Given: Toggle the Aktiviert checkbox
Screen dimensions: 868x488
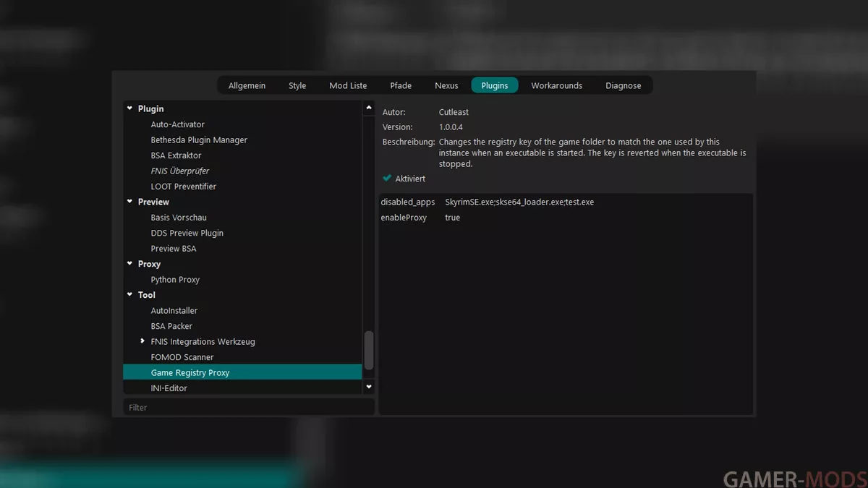Looking at the screenshot, I should pos(387,179).
